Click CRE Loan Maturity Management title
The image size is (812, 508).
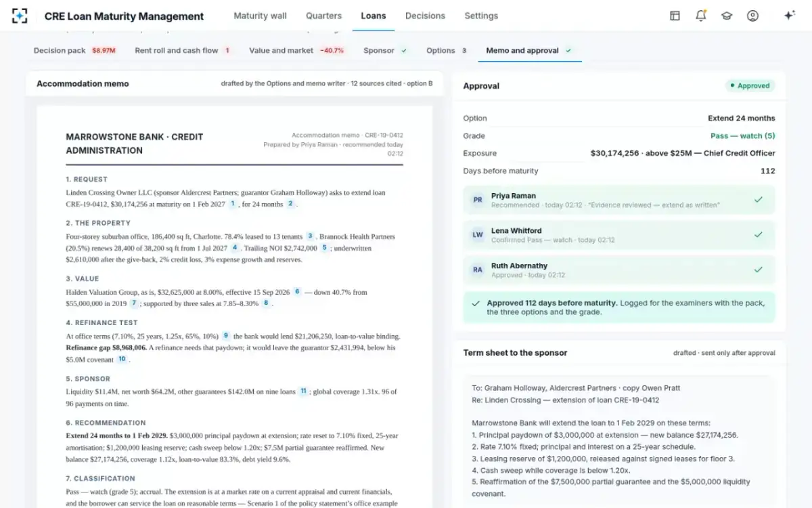pos(124,16)
